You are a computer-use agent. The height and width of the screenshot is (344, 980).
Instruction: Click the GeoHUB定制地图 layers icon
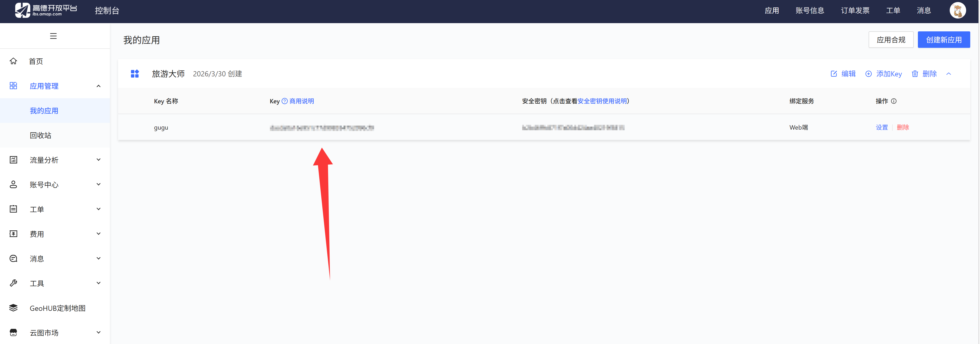coord(13,308)
